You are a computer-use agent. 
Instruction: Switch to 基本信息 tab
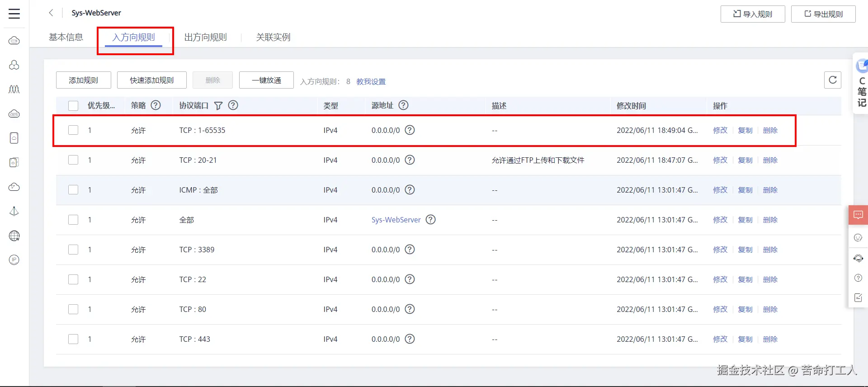(66, 37)
